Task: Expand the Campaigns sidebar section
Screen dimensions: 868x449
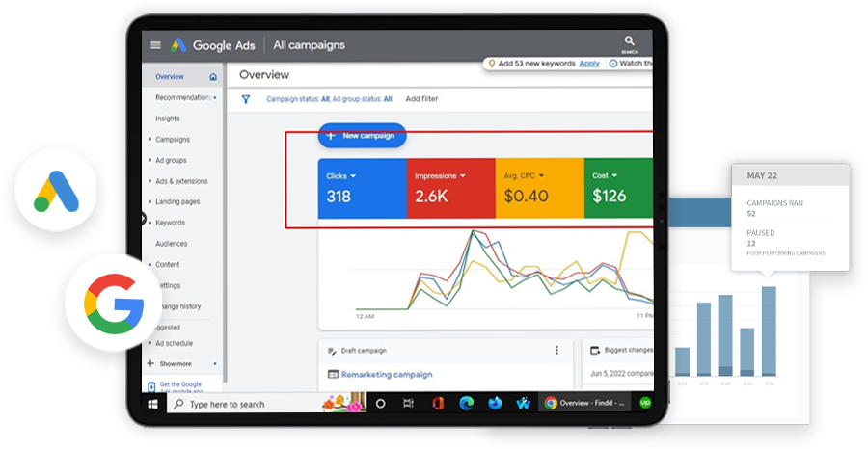Action: [x=172, y=140]
